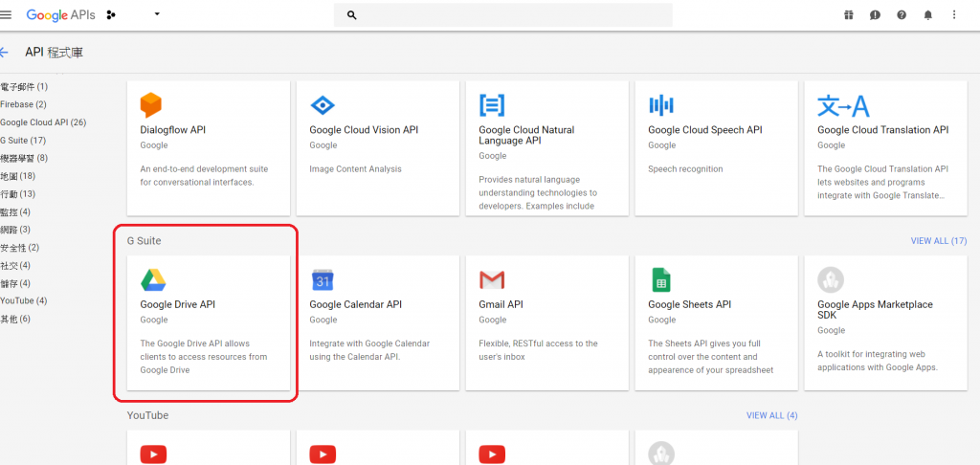Click the second YouTube card icon
Viewport: 980px width, 465px height.
coord(323,454)
